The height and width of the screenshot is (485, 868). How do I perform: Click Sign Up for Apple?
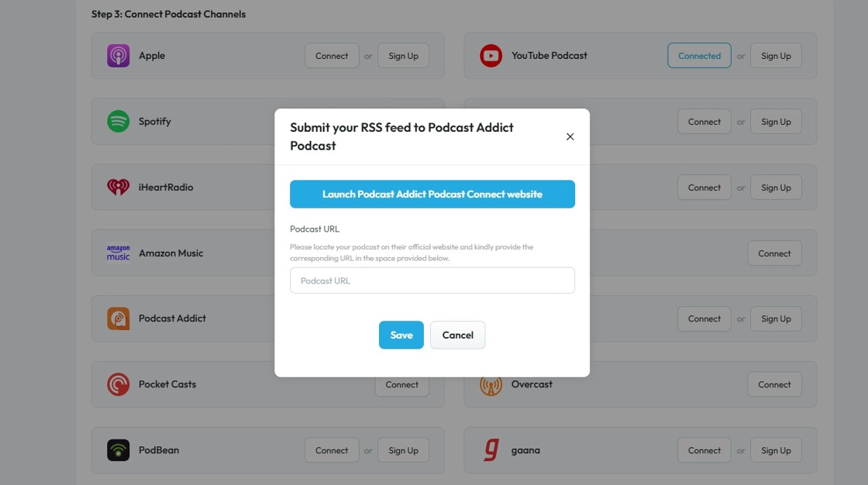point(403,56)
